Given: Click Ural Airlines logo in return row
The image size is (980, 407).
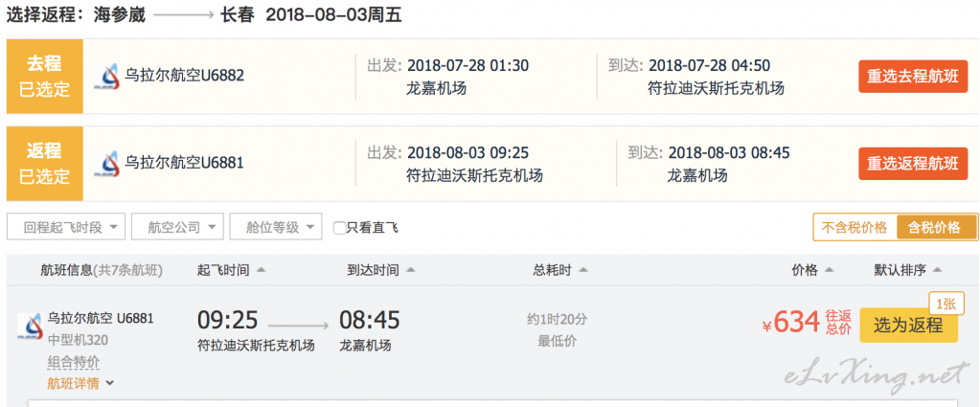Looking at the screenshot, I should coord(107,164).
